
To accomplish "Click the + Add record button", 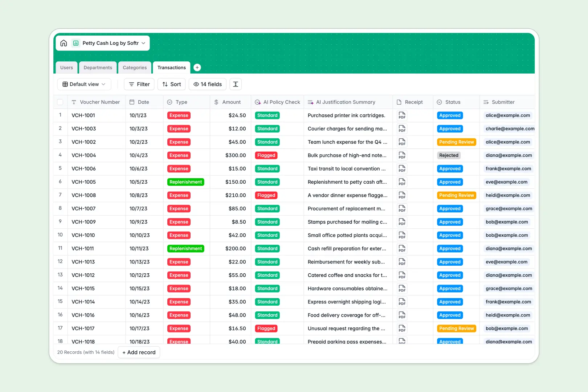I will [139, 352].
